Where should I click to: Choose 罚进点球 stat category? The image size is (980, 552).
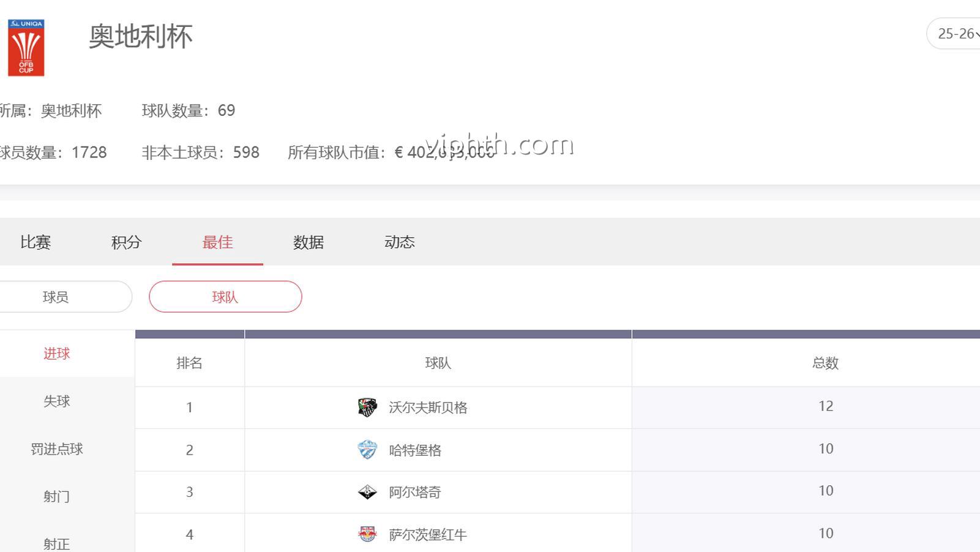click(56, 449)
